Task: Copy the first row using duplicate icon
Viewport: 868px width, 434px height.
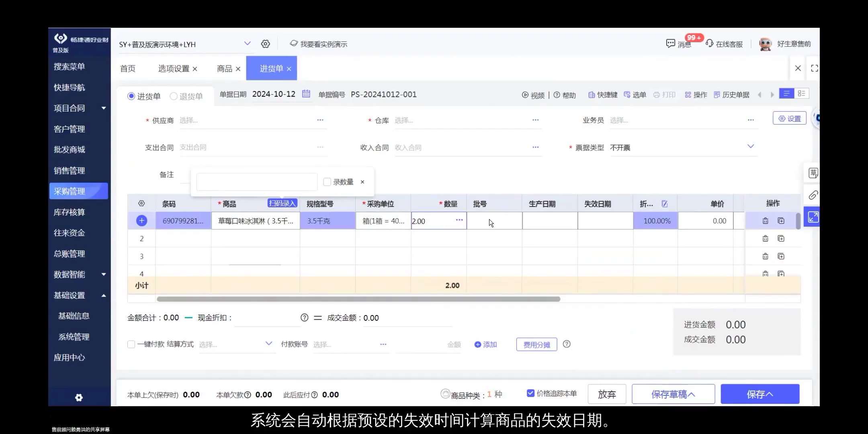Action: click(x=781, y=221)
